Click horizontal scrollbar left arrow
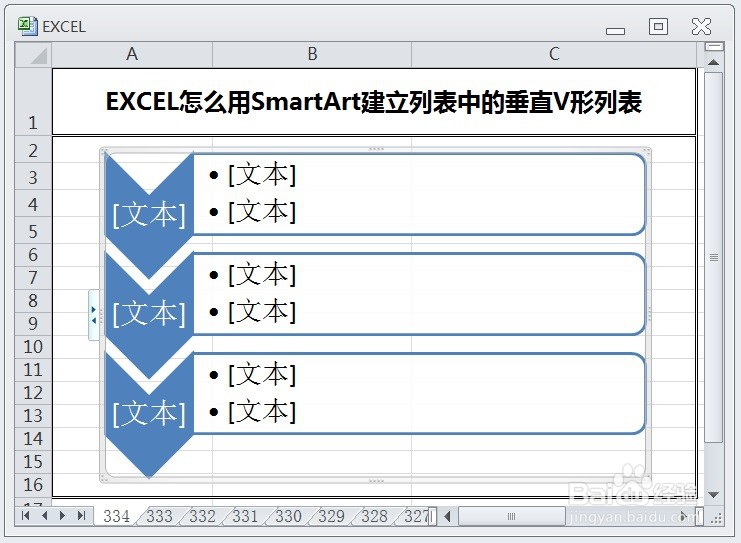Screen dimensions: 741x543 tap(447, 516)
